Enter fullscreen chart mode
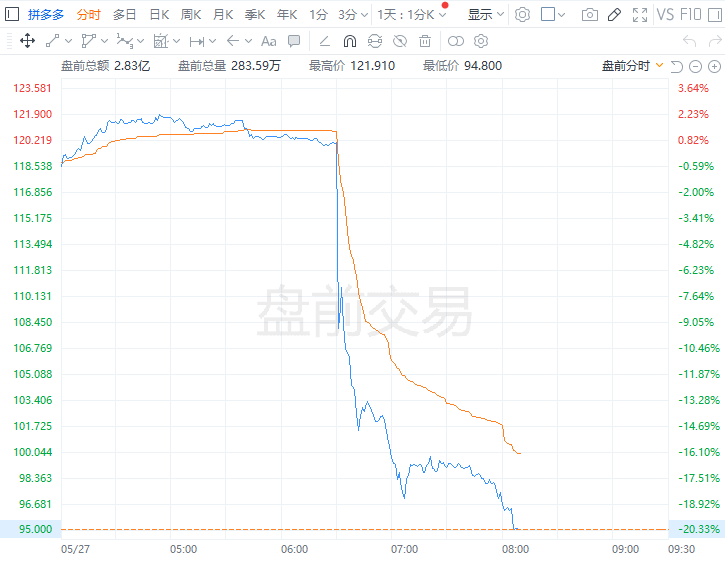Screen dimensions: 725x570 click(x=640, y=15)
